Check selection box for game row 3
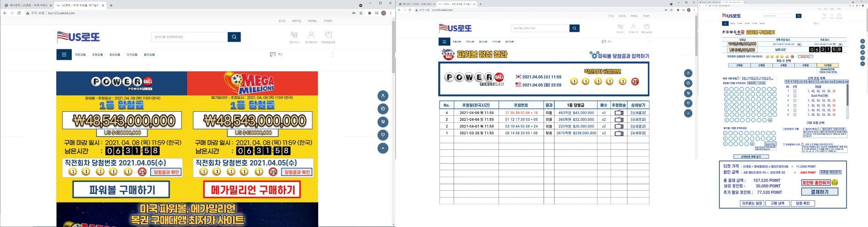This screenshot has width=868, height=227. (x=794, y=101)
